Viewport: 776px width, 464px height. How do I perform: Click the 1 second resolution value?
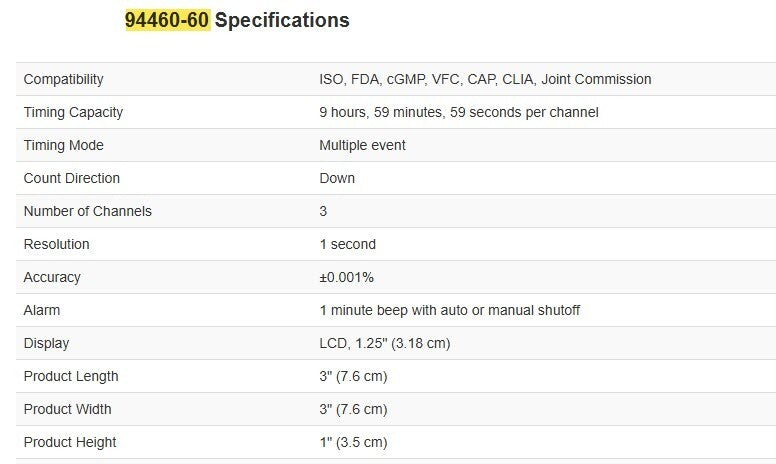347,244
